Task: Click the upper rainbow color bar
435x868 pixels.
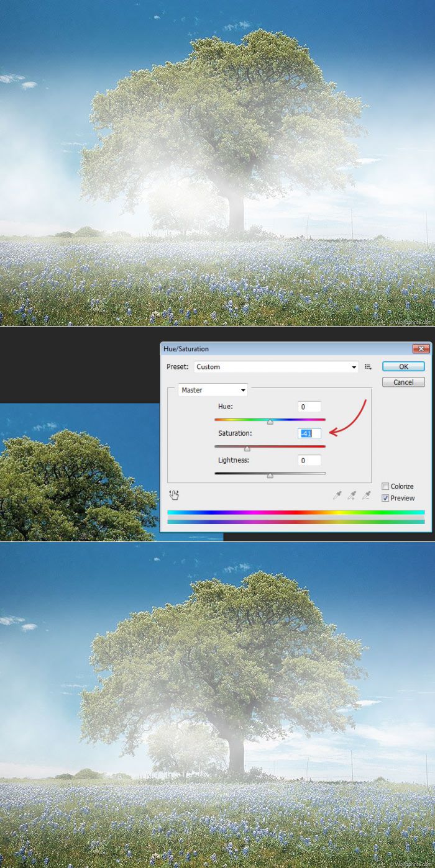Action: click(296, 512)
